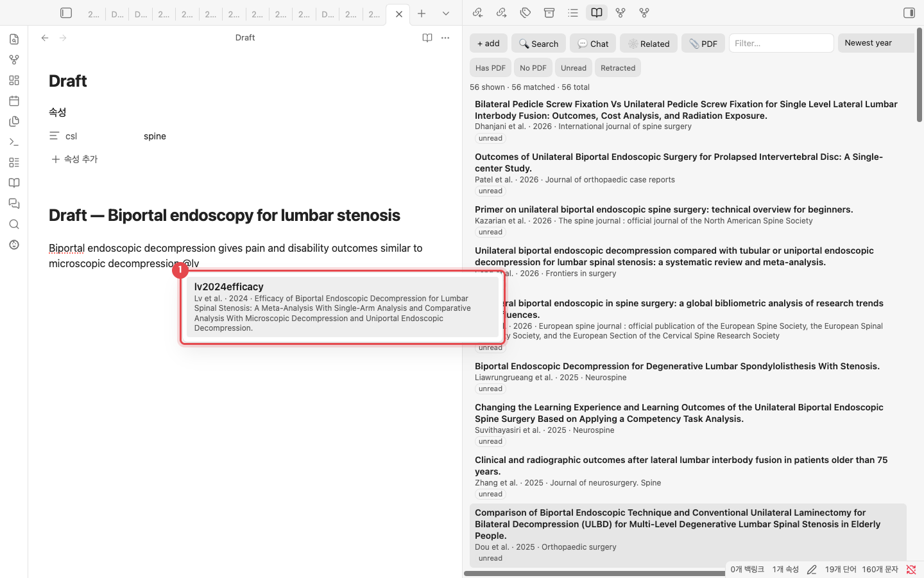Toggle the left sidebar panel icon
Viewport: 924px width, 578px height.
point(66,13)
